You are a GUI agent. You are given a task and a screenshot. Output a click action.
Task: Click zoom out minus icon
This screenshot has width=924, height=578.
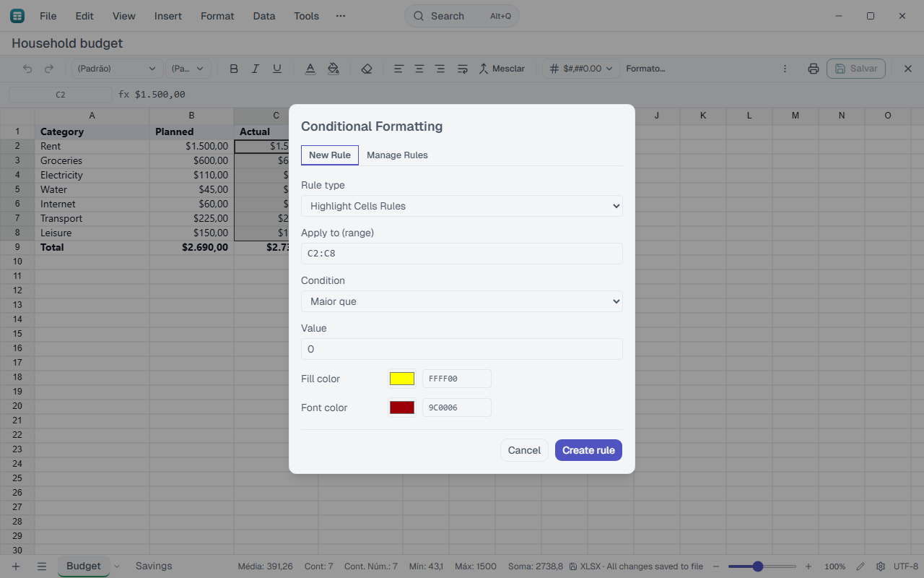click(716, 566)
